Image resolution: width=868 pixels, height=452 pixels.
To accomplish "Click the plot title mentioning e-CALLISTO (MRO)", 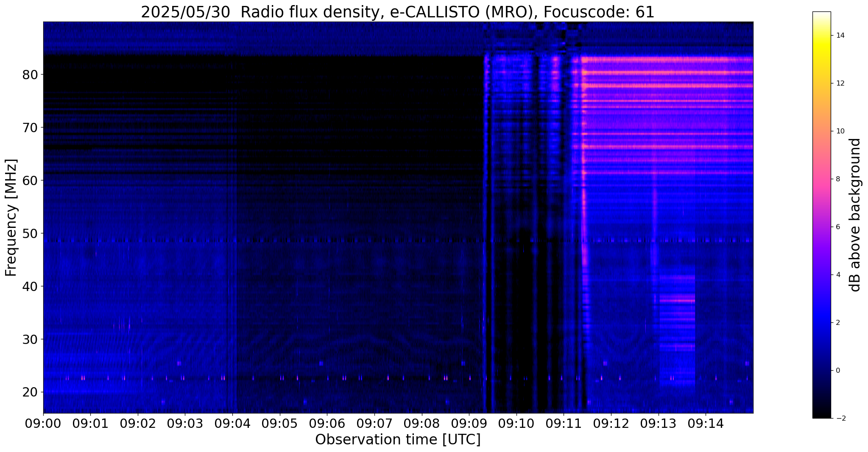I will pyautogui.click(x=398, y=12).
